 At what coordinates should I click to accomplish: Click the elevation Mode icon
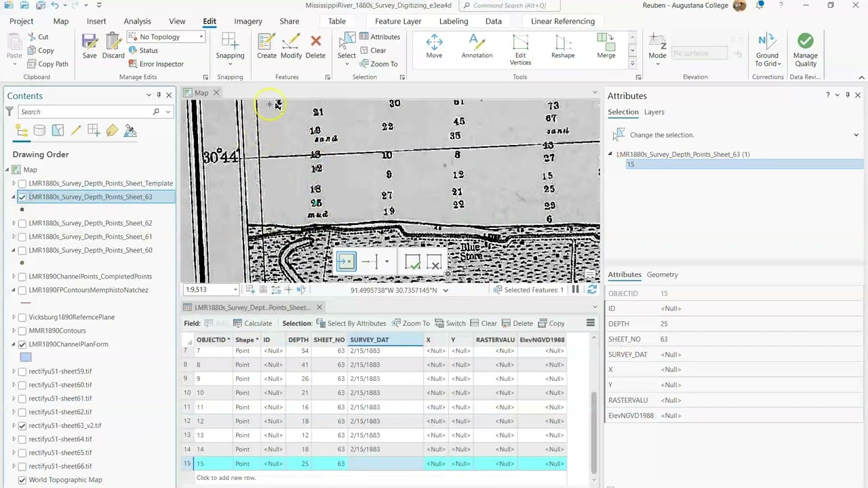click(x=657, y=42)
